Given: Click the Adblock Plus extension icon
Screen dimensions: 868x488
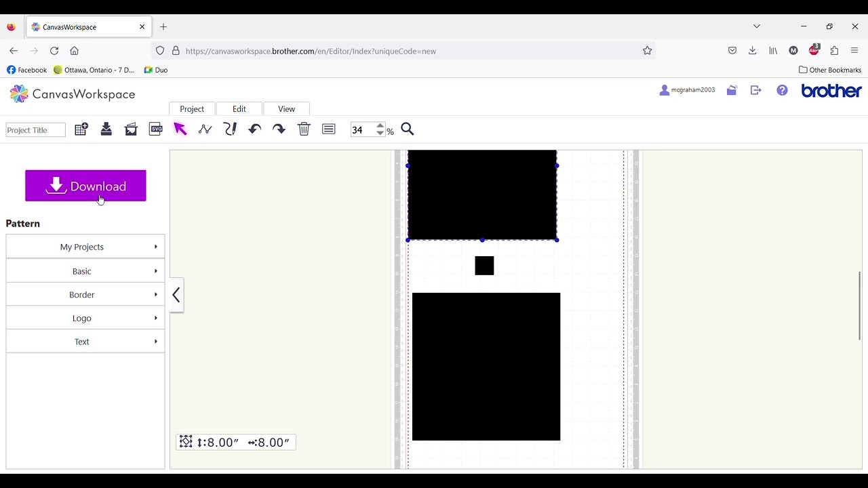Looking at the screenshot, I should click(814, 50).
